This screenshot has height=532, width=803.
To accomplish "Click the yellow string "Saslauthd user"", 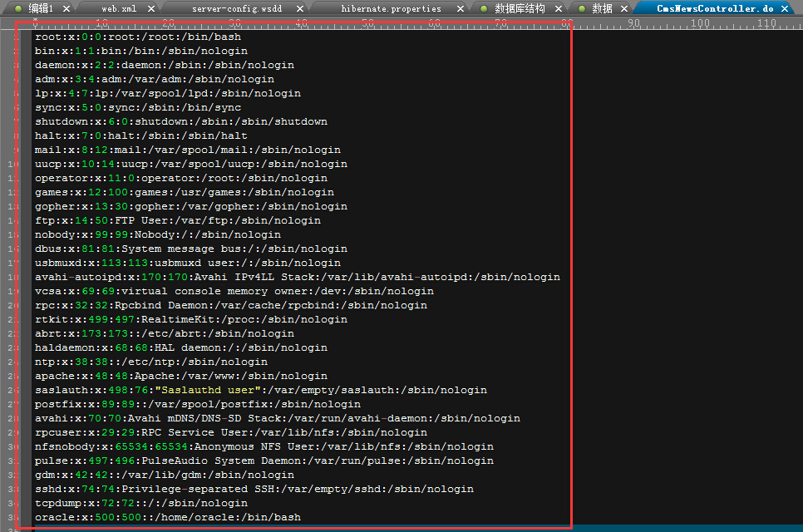I will pos(208,390).
